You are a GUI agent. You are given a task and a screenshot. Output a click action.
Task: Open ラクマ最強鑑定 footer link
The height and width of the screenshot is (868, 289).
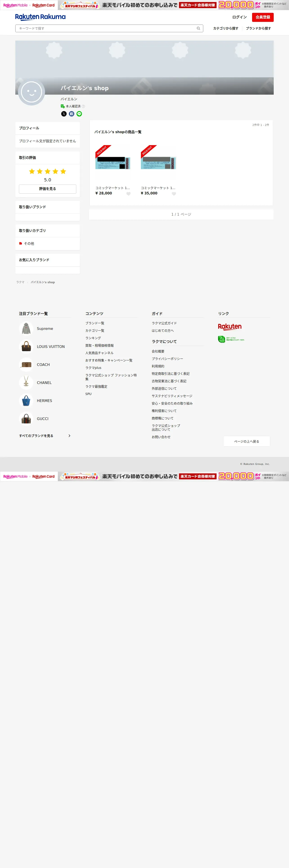(x=97, y=386)
